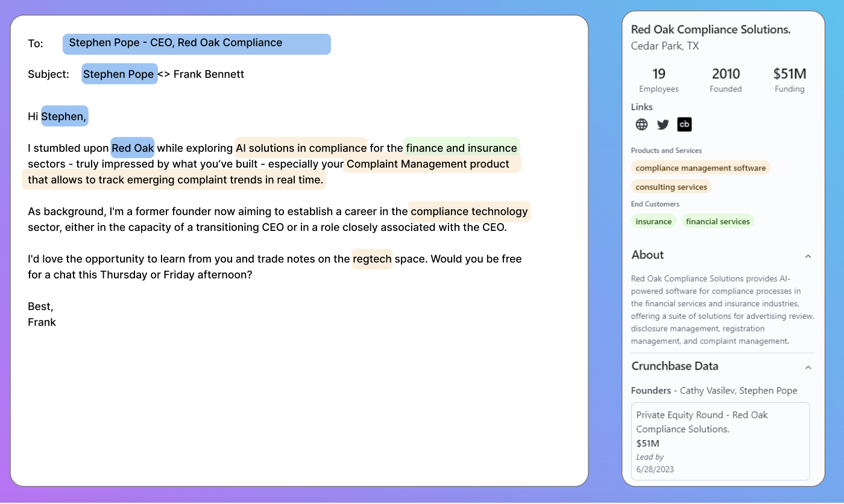Image resolution: width=844 pixels, height=504 pixels.
Task: Click the 'Frank' signature line
Action: click(42, 322)
